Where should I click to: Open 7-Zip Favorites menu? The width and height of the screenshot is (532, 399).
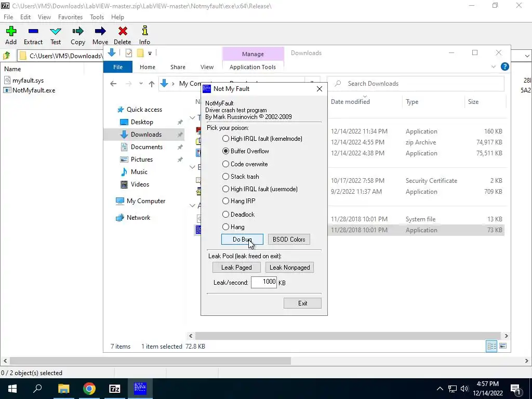pos(70,17)
